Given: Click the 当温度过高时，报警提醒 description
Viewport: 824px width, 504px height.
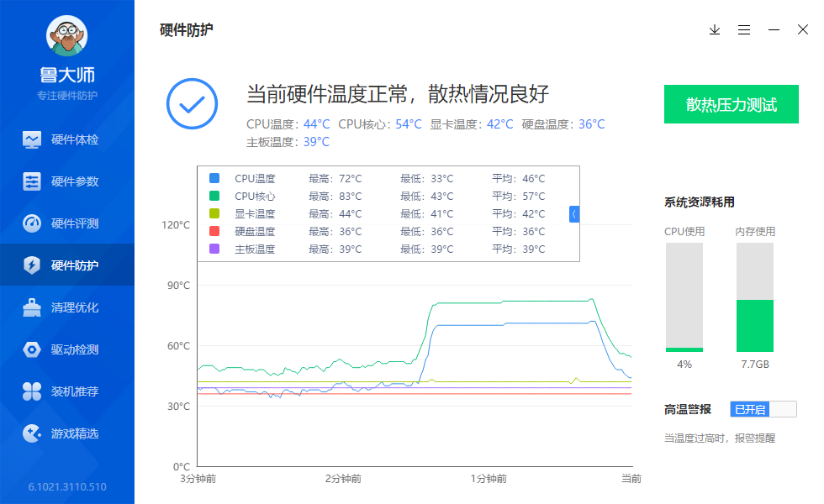Looking at the screenshot, I should (720, 438).
